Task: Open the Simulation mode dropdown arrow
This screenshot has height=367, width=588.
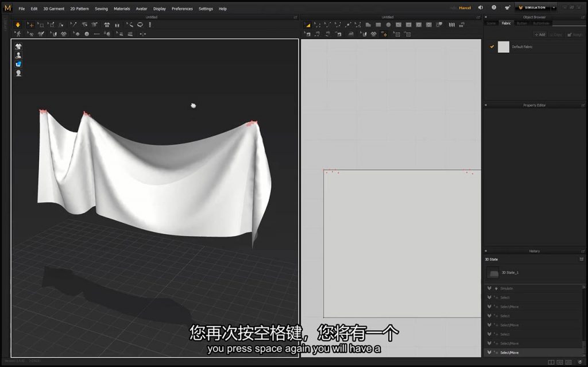Action: pos(554,7)
